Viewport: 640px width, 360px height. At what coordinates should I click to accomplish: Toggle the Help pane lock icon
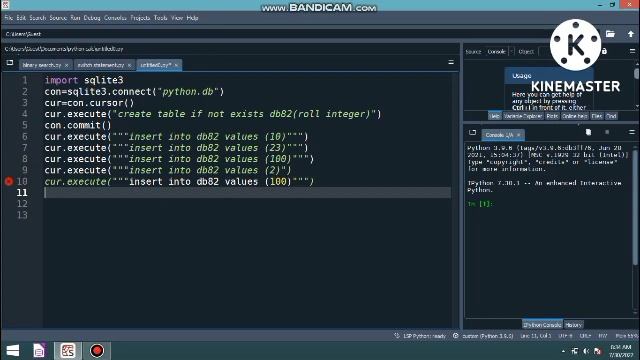[x=604, y=51]
